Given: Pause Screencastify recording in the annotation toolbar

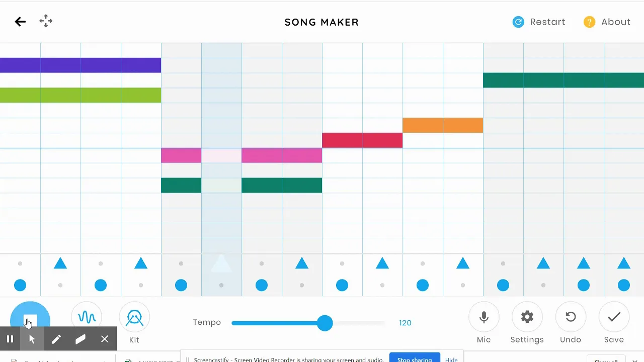Looking at the screenshot, I should [x=10, y=339].
